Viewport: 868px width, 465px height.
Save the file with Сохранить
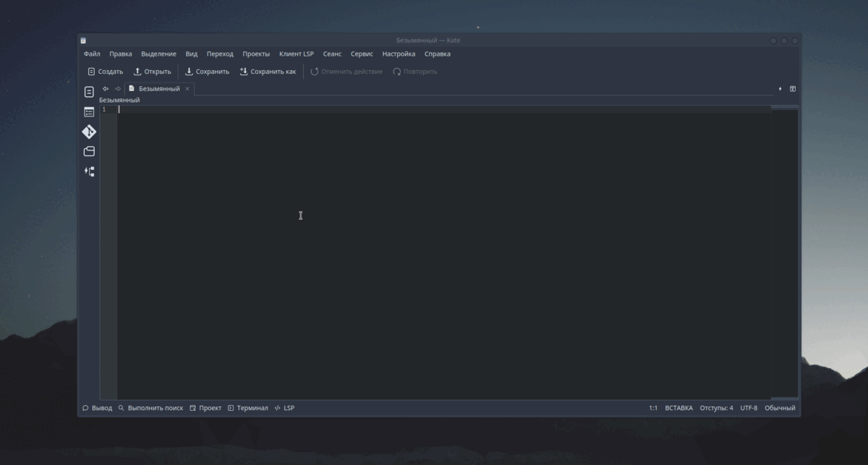[208, 72]
